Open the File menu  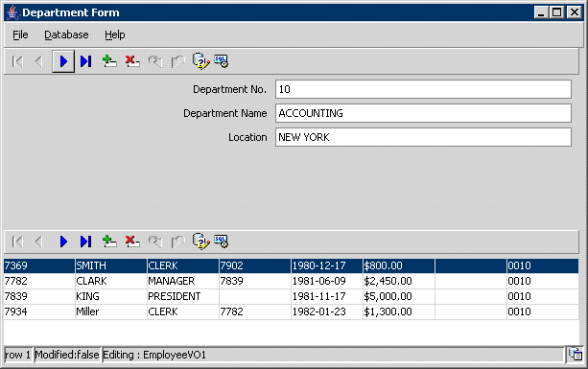(20, 35)
